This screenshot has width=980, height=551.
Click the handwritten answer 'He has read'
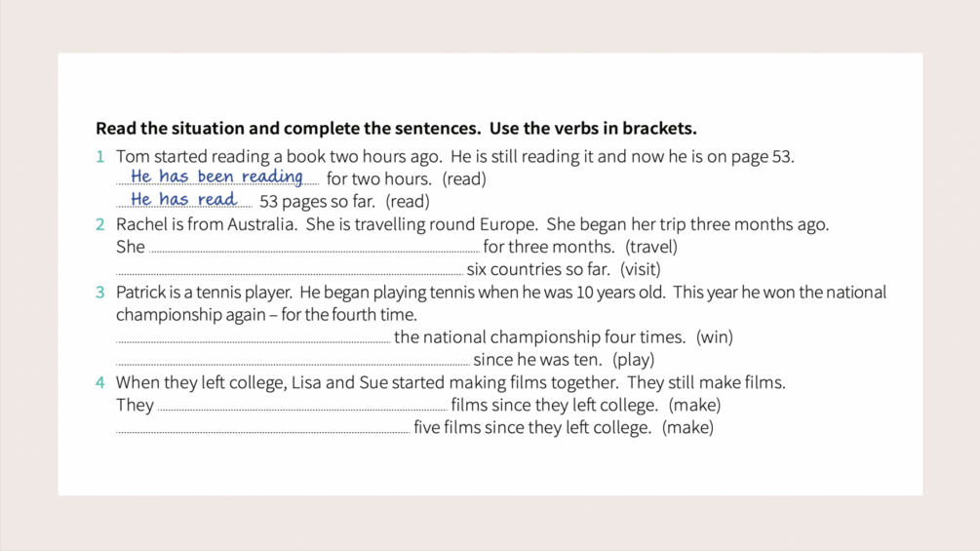point(183,199)
